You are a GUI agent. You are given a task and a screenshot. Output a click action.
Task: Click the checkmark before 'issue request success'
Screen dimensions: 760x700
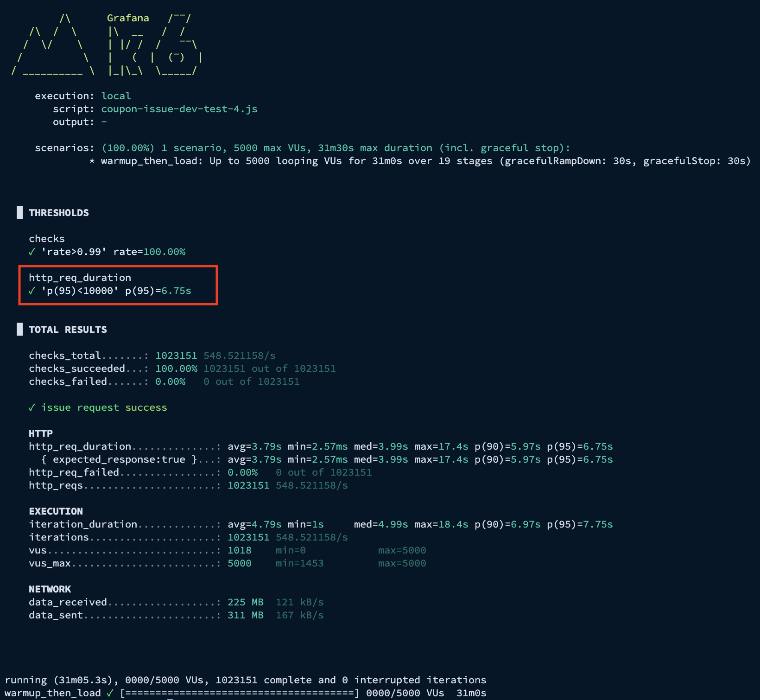tap(32, 407)
